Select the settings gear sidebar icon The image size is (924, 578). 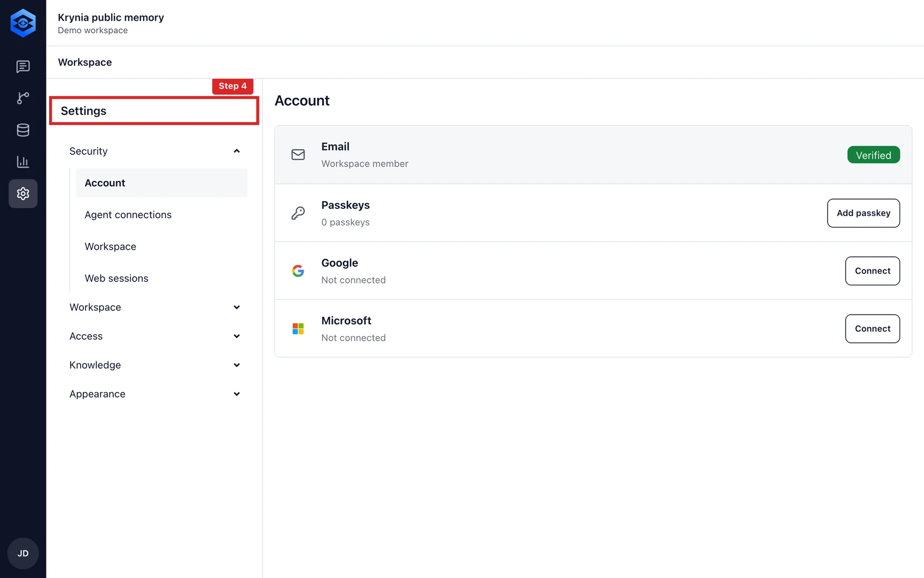[23, 194]
